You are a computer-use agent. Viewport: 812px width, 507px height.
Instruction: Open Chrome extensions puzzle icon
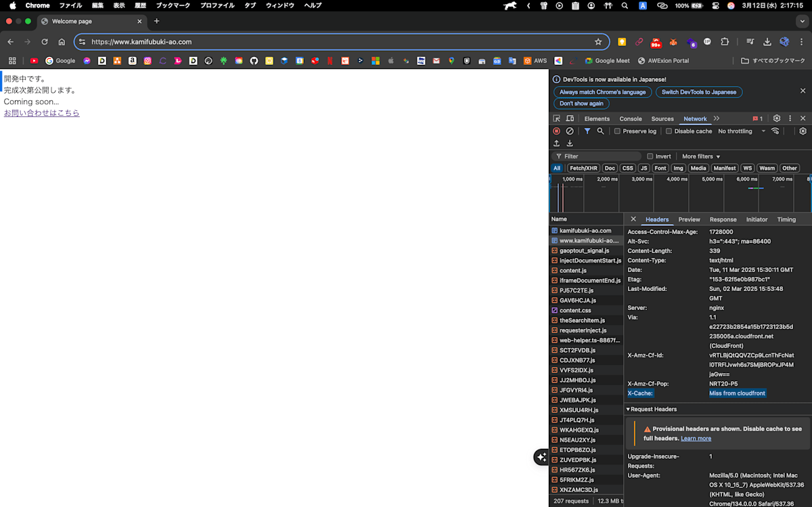725,42
